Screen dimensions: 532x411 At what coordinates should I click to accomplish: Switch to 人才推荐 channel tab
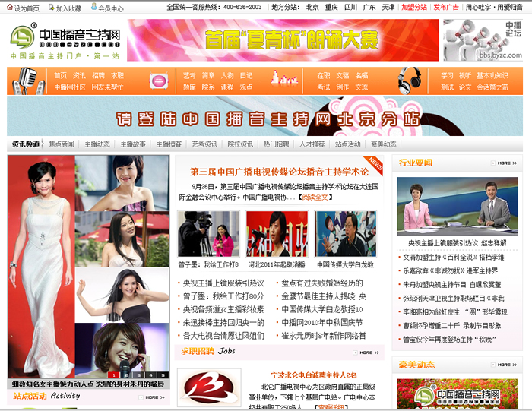coord(312,144)
